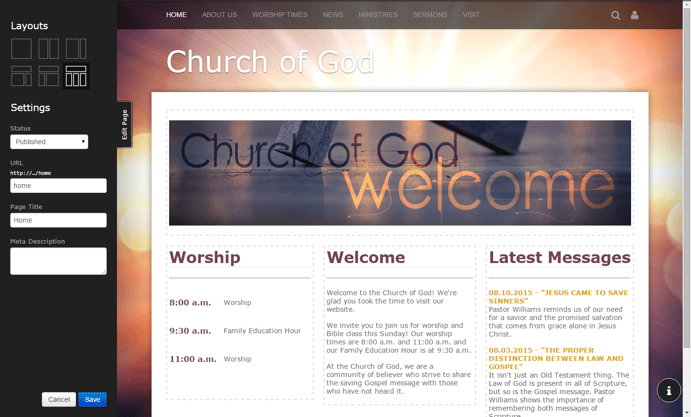
Task: Select the single-column layout icon
Action: [x=21, y=48]
